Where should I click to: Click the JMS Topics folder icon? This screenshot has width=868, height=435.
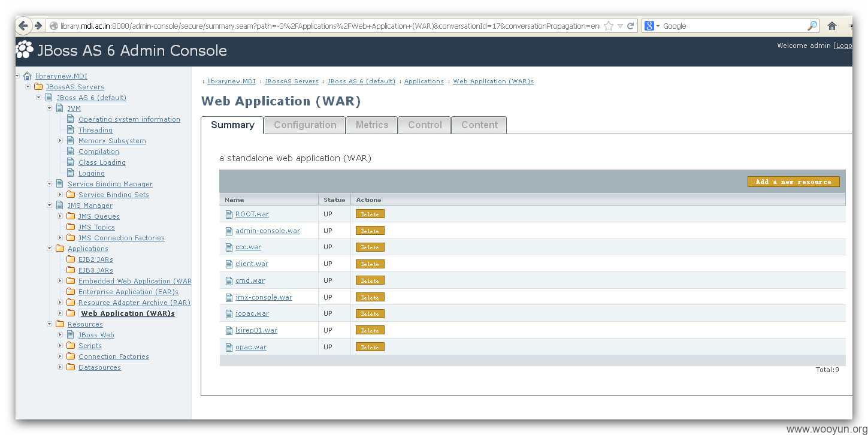71,227
